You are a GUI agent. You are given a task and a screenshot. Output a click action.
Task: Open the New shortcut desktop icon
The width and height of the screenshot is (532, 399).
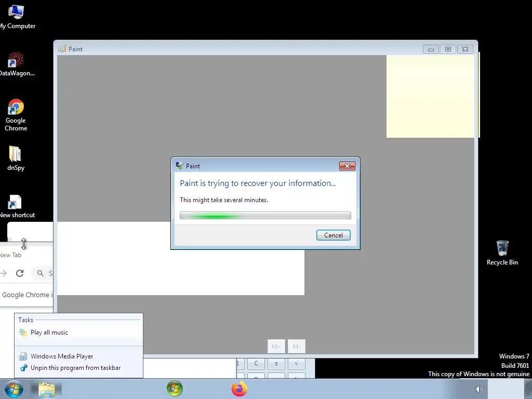[x=16, y=206]
